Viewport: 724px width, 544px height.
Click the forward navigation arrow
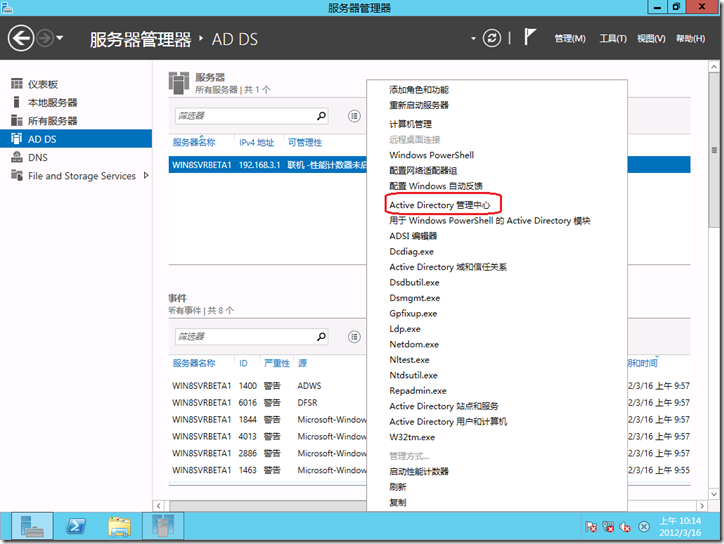click(45, 38)
